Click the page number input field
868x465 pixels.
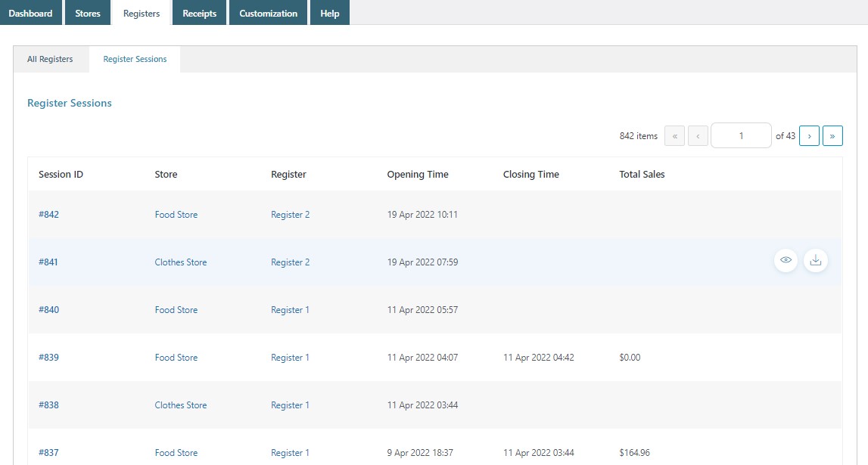[x=741, y=136]
